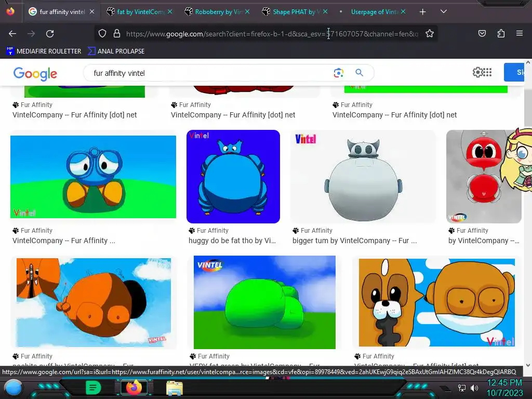Screen dimensions: 532x399
Task: Open blue goggles character thumbnail
Action: point(94,177)
